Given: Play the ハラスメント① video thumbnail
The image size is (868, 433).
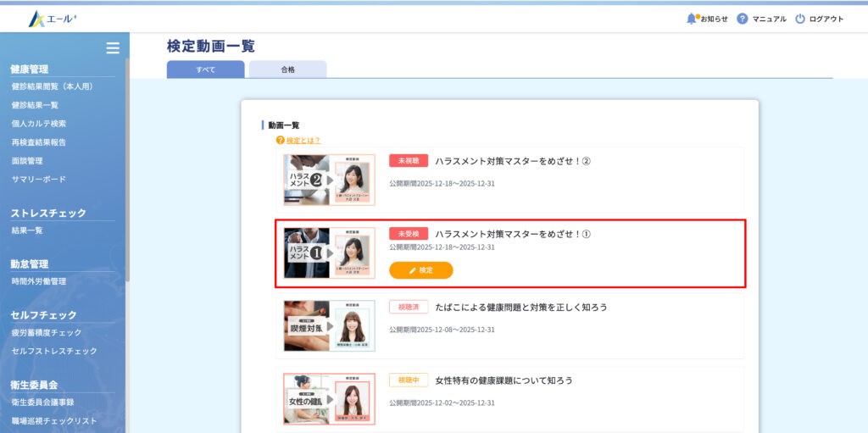Looking at the screenshot, I should point(329,253).
